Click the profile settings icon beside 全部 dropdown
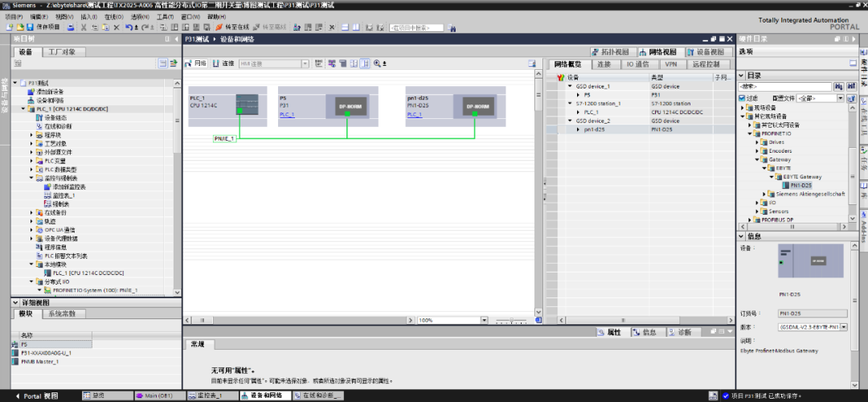868x402 pixels. [853, 98]
